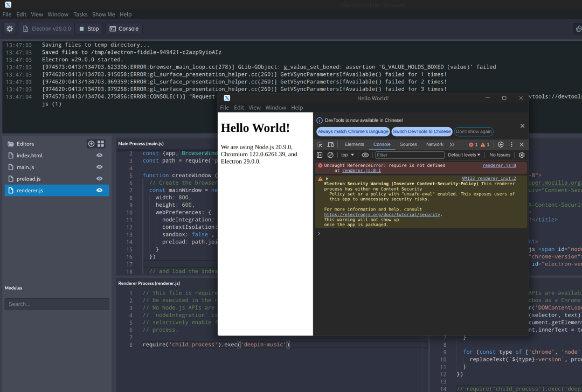Click the Electron Fiddle title bar icon

click(x=8, y=4)
